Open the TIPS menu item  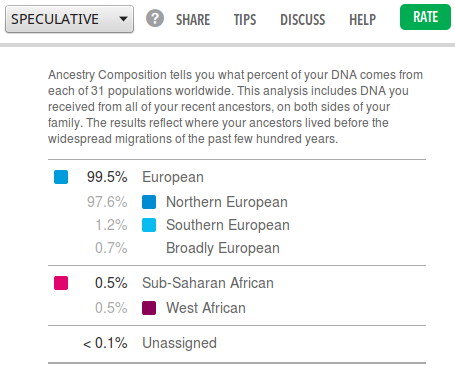tap(245, 20)
